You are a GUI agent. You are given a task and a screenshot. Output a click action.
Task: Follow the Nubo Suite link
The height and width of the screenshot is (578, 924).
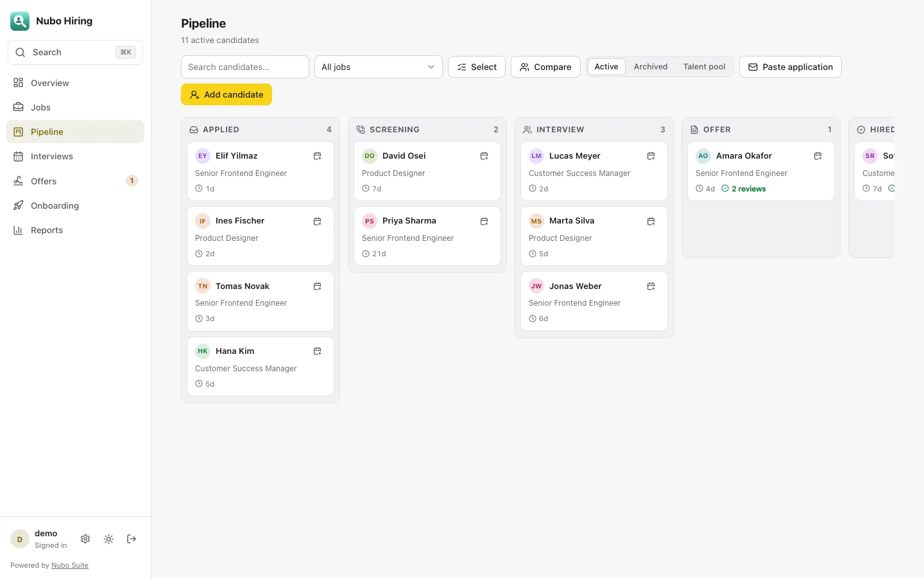tap(70, 565)
